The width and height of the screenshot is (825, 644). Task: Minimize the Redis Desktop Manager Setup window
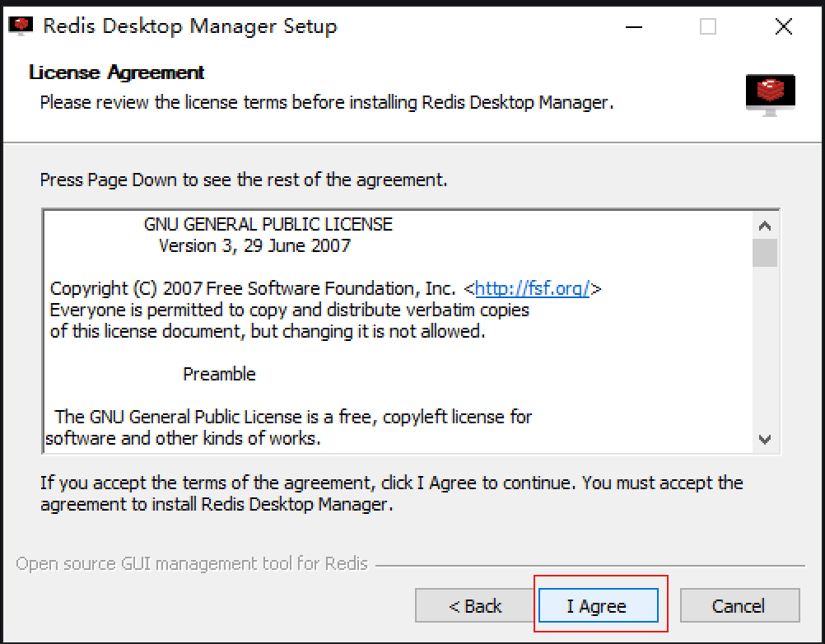[x=633, y=26]
